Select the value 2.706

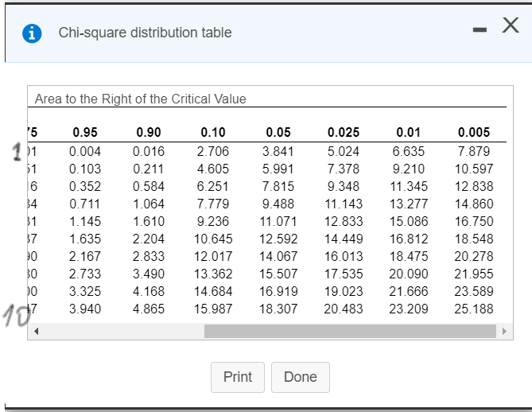pos(213,151)
